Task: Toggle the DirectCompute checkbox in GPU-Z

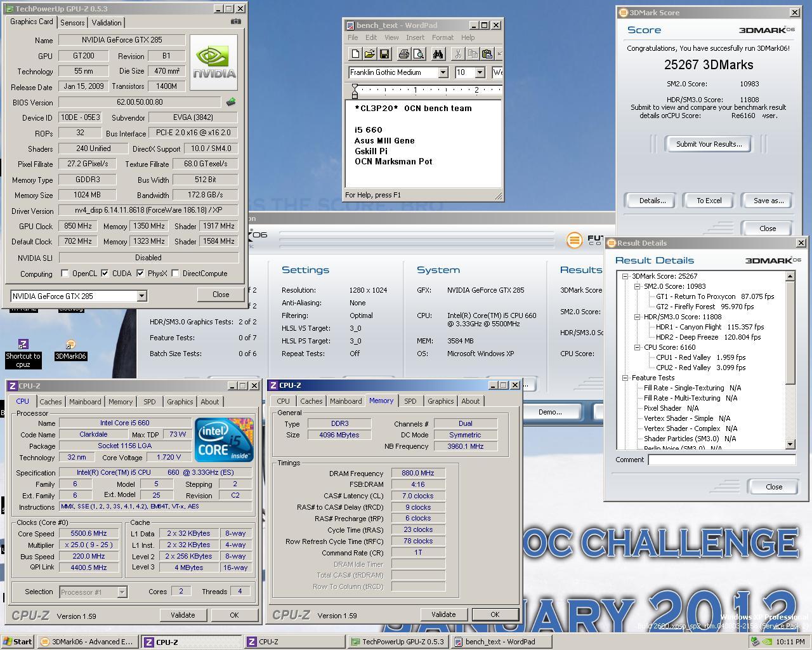Action: click(175, 274)
